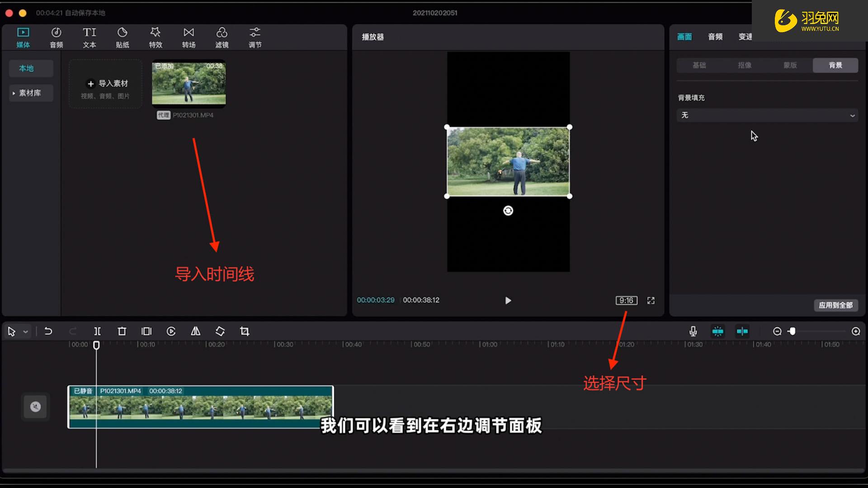
Task: Click the reverse playback icon
Action: 171,332
